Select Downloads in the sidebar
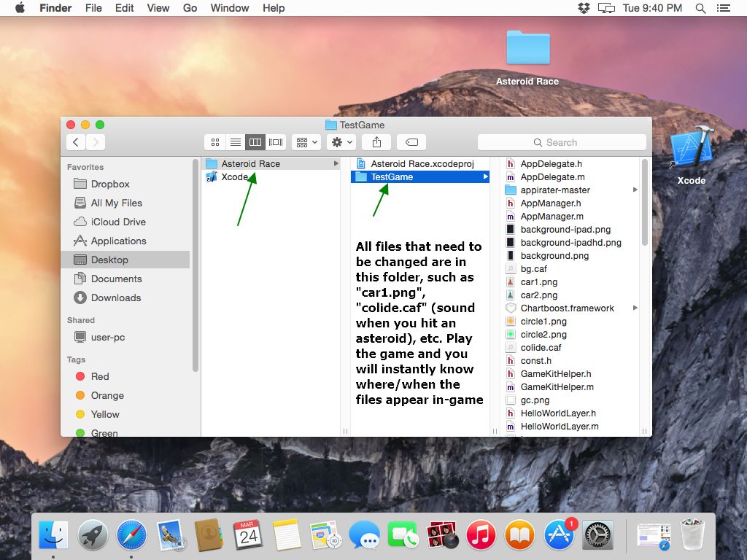The height and width of the screenshot is (560, 747). (x=116, y=297)
